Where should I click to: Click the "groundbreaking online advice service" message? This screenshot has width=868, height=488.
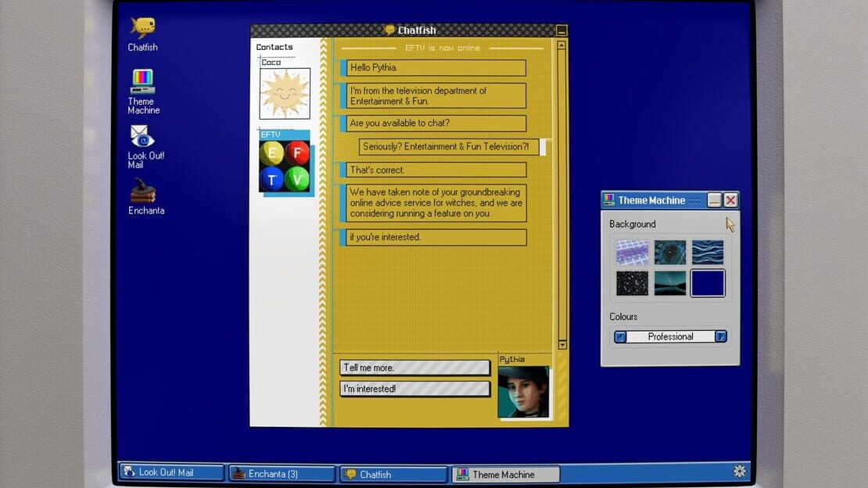tap(436, 203)
